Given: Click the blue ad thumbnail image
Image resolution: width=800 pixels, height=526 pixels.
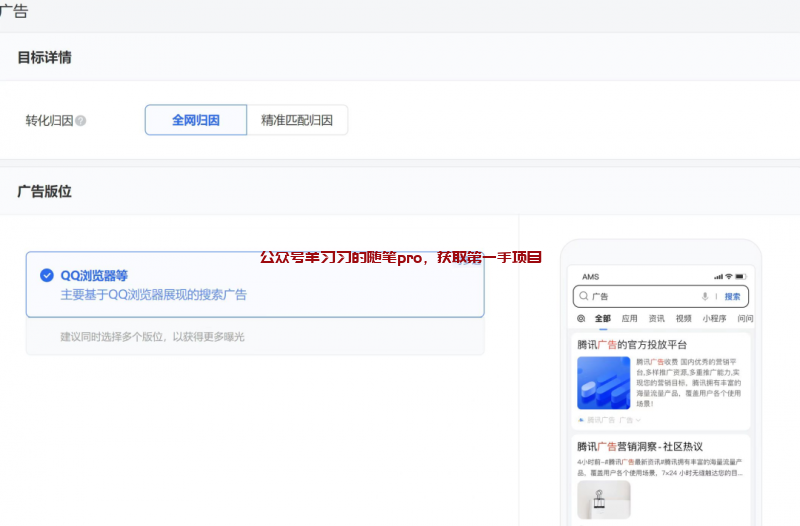Looking at the screenshot, I should 603,382.
